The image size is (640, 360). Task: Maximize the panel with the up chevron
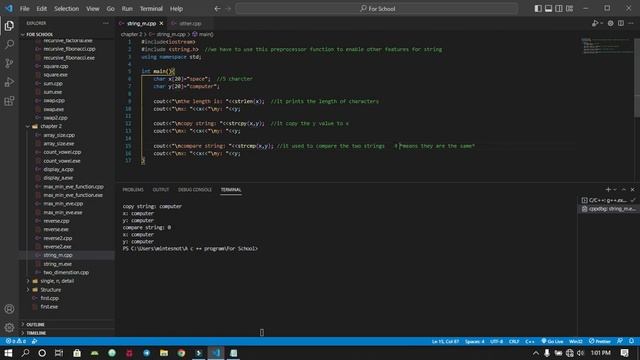click(x=624, y=189)
